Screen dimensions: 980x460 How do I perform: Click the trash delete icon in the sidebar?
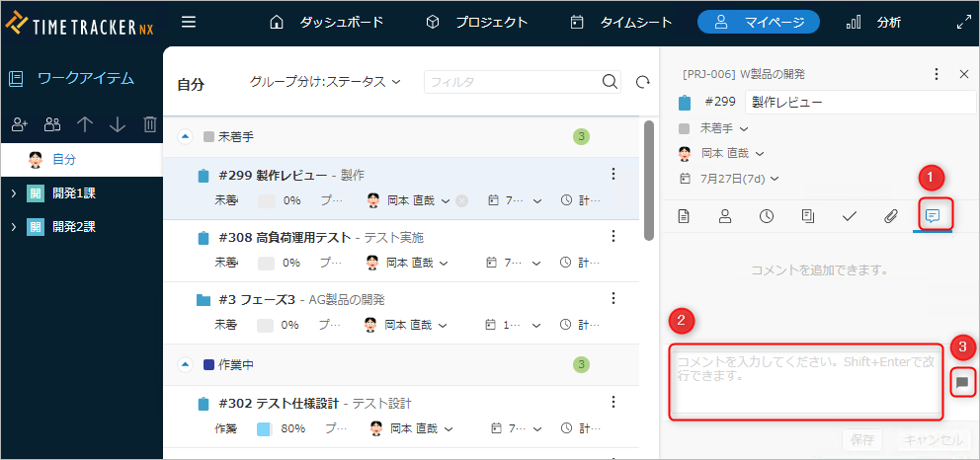150,124
